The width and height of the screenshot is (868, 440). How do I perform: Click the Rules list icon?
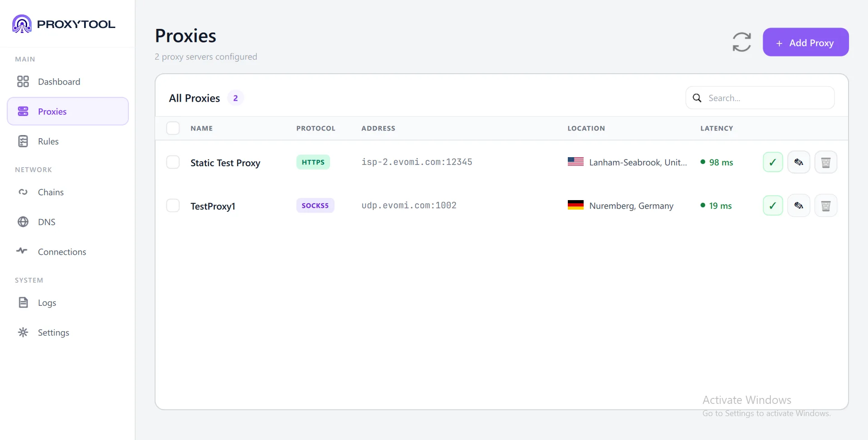(23, 141)
